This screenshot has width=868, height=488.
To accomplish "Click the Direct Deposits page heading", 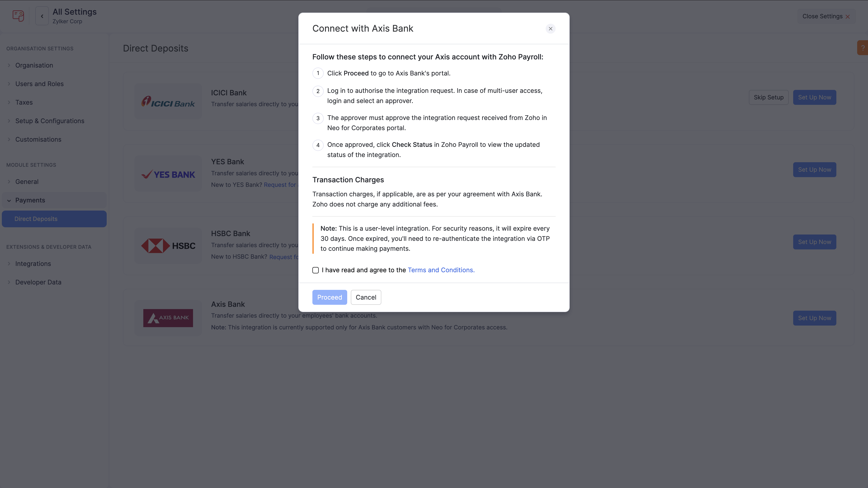I will [156, 49].
